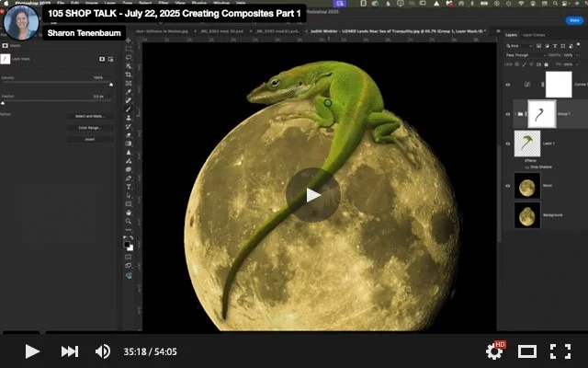Select the Healing Brush tool
This screenshot has width=588, height=368.
pyautogui.click(x=129, y=100)
